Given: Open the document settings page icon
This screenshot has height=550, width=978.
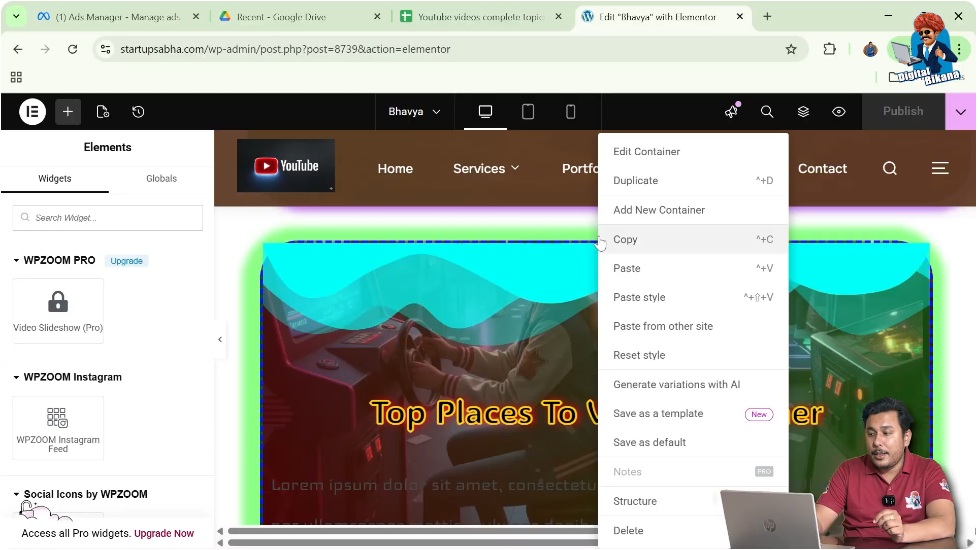Looking at the screenshot, I should (103, 112).
